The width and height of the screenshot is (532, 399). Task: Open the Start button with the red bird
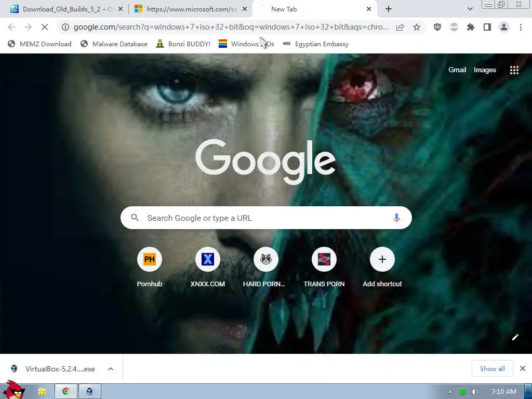[x=14, y=390]
